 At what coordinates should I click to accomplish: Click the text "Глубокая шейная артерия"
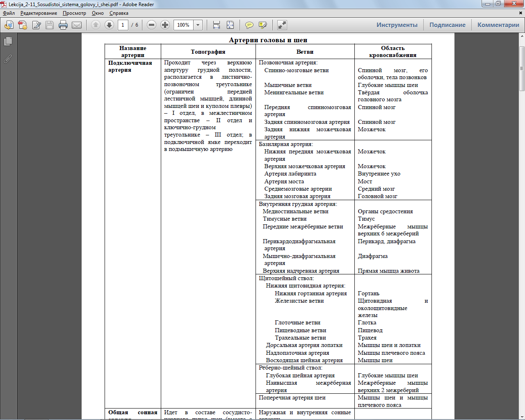300,375
